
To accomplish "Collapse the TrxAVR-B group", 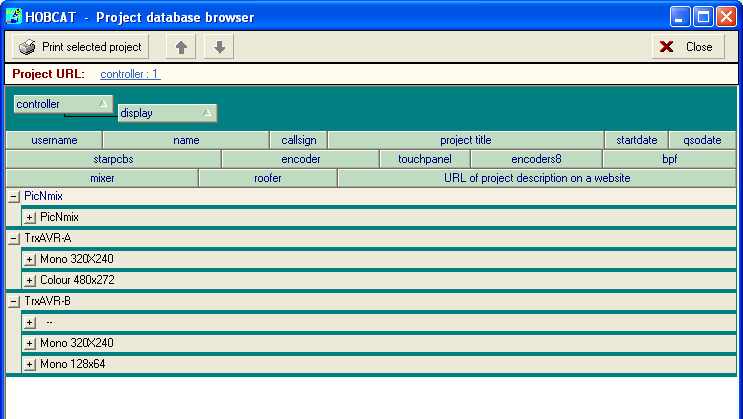I will [x=14, y=301].
